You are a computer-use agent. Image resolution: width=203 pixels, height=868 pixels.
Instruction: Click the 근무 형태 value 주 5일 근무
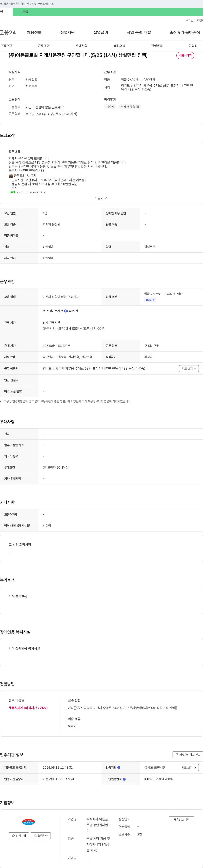click(151, 346)
